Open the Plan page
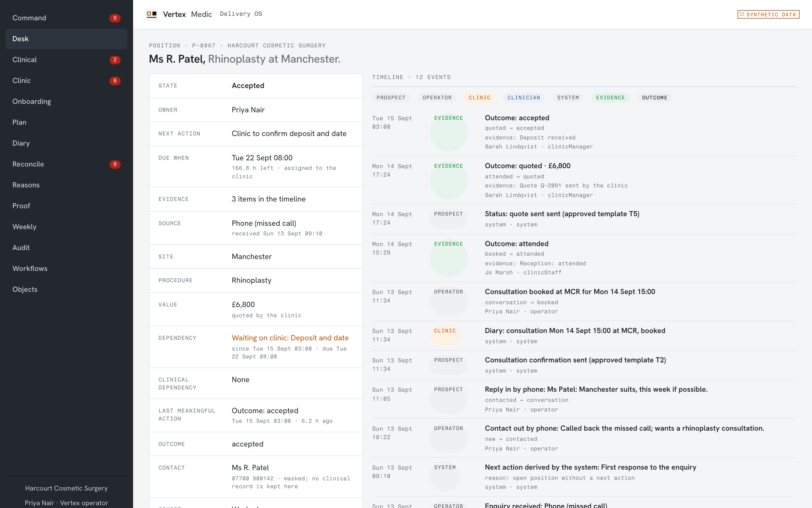 (67, 122)
